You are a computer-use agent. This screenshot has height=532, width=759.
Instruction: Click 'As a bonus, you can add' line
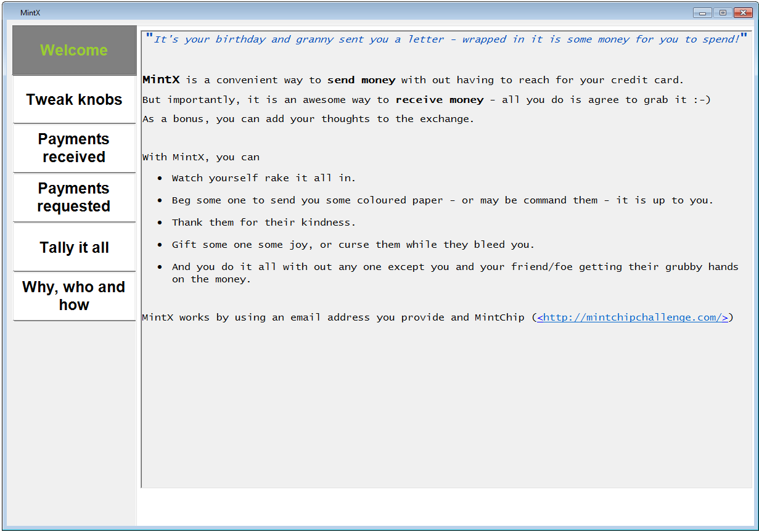[308, 119]
